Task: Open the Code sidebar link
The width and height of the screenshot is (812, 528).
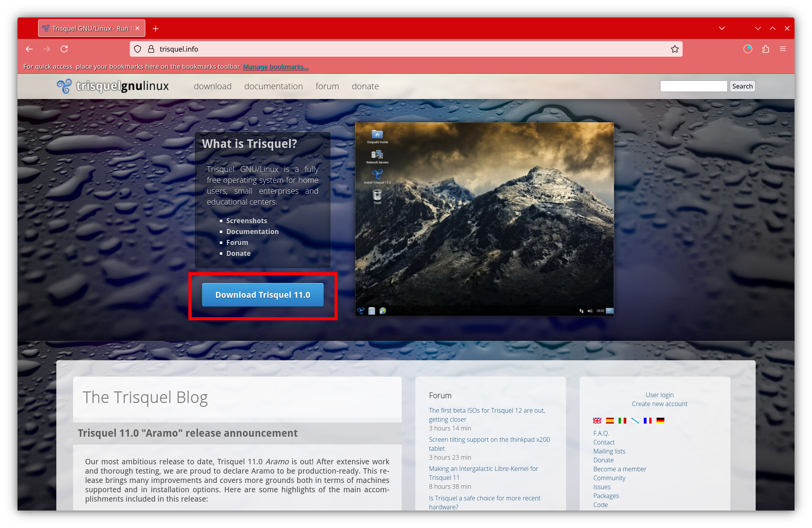Action: [601, 505]
